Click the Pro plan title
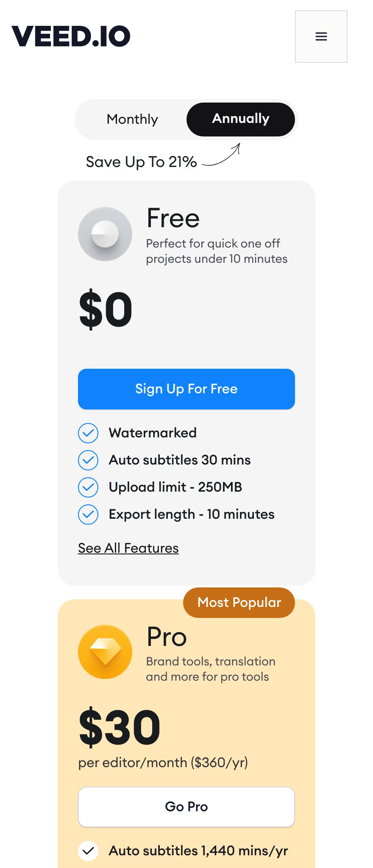The image size is (373, 868). coord(167,637)
